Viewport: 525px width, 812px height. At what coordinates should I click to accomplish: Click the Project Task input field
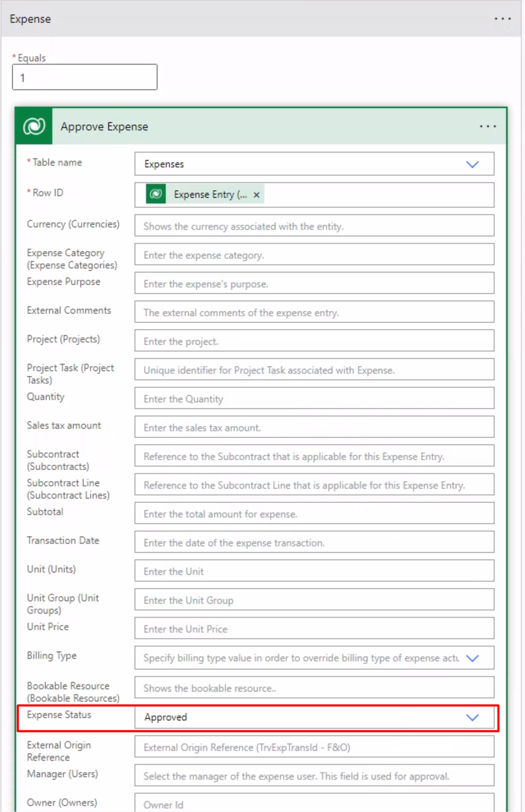[x=315, y=370]
